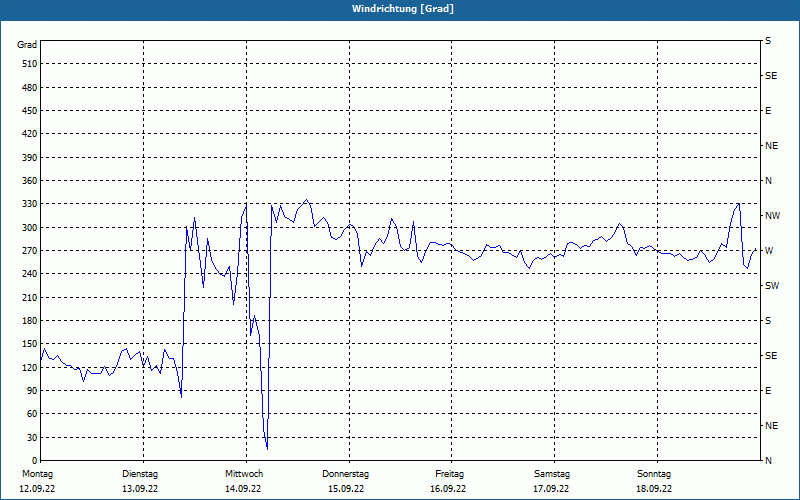Click the 210 degree tick label
The image size is (800, 500).
click(x=30, y=297)
